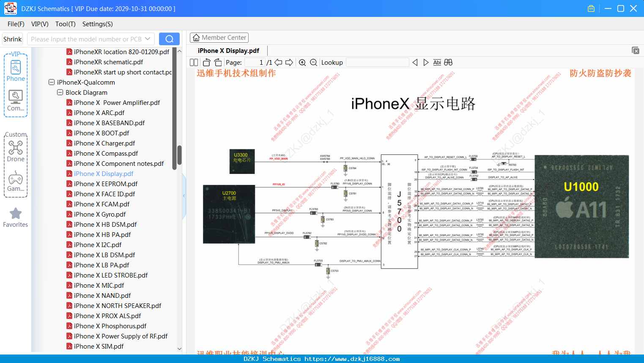Collapse the iPhoneX-Qualcomm tree node
The width and height of the screenshot is (644, 363).
point(52,82)
